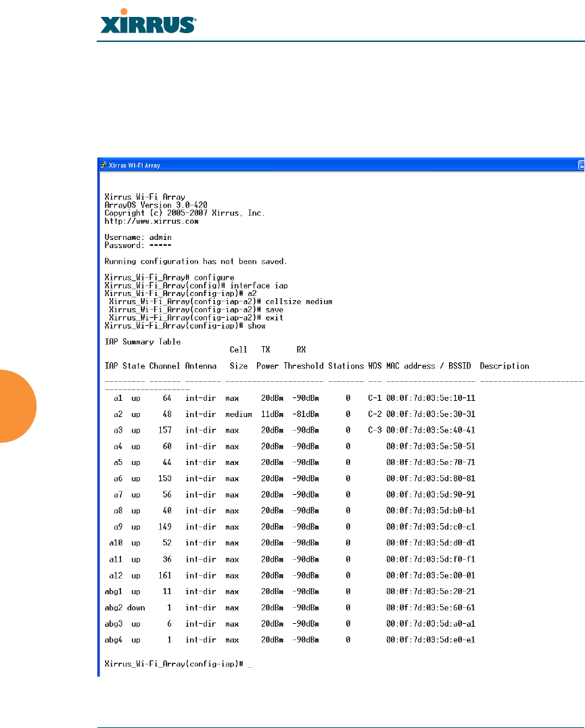Click the 'WDS' column header

[375, 366]
